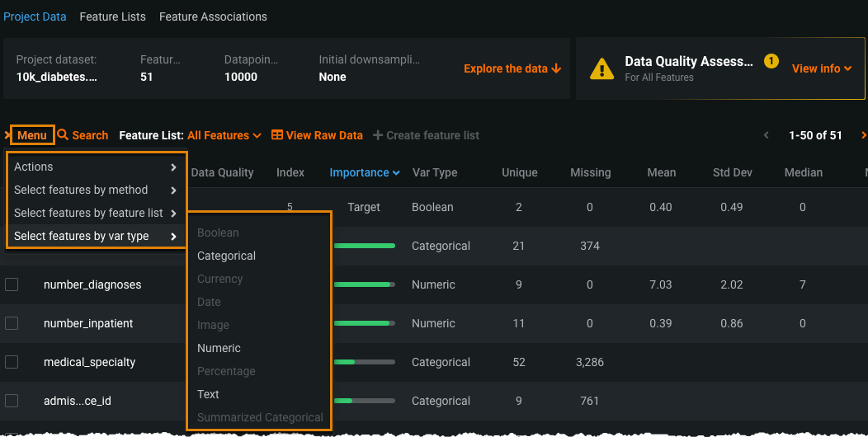
Task: Click the Data Quality warning triangle icon
Action: (602, 69)
